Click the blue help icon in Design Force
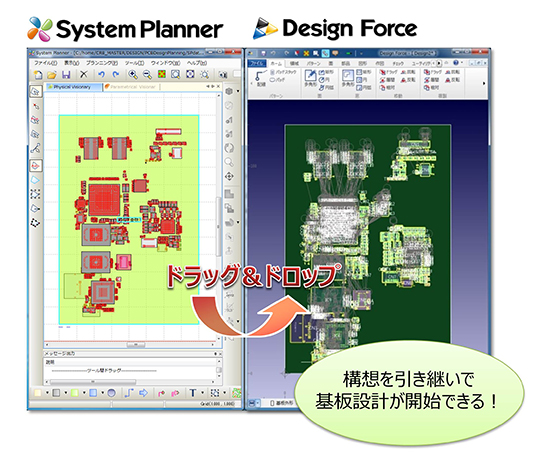540x460 pixels. coord(456,63)
